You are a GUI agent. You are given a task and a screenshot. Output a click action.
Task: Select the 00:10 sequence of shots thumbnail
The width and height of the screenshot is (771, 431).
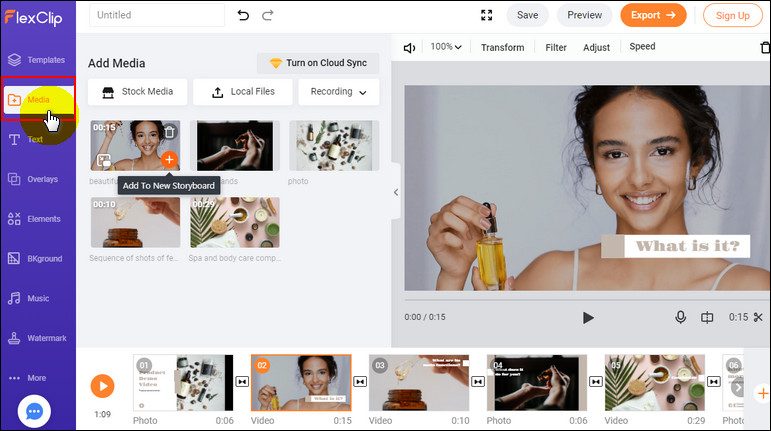pos(135,223)
